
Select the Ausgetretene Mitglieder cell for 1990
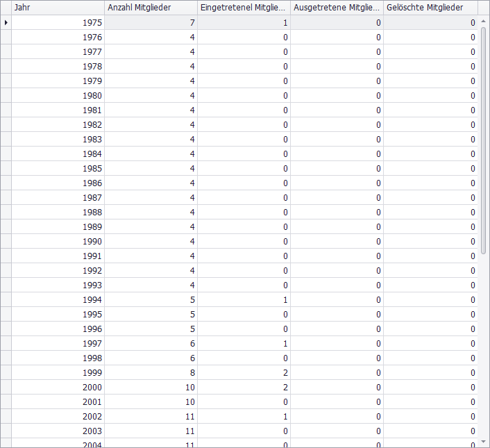pos(337,242)
